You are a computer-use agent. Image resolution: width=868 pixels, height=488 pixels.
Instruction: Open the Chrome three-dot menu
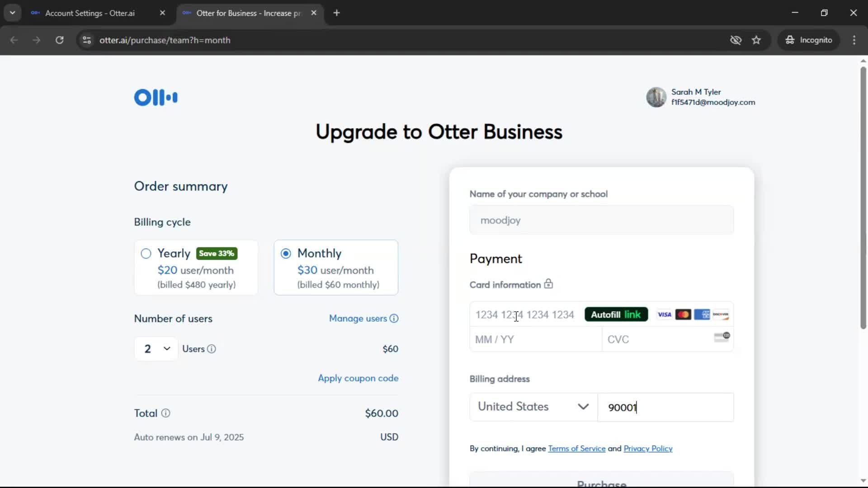tap(854, 40)
